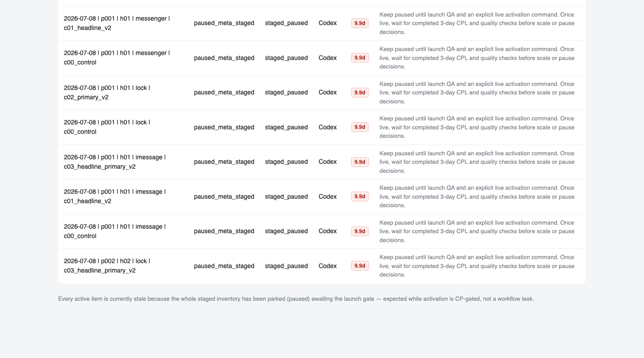The height and width of the screenshot is (358, 644).
Task: Click paused_meta_staged status for messenger c00_control
Action: 224,58
